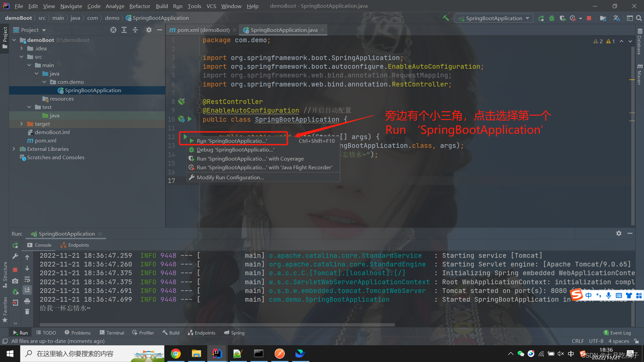Click Collapse All icon in Project panel

[135, 30]
